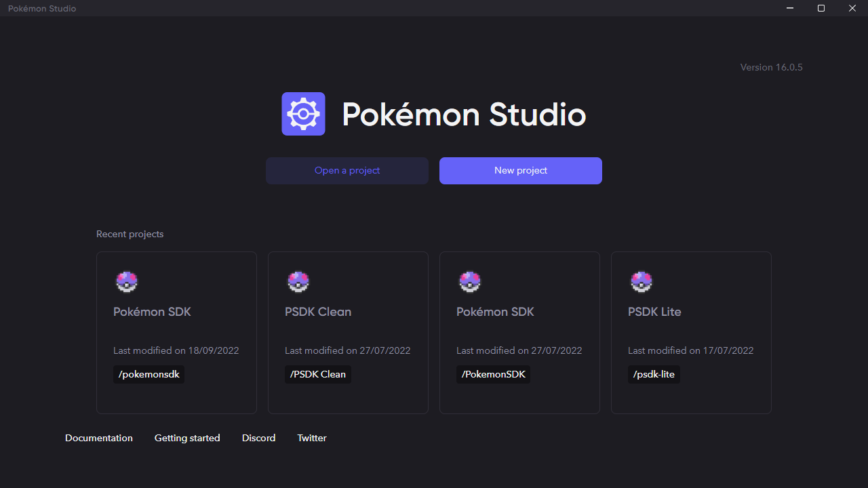The width and height of the screenshot is (868, 488).
Task: Open a project button
Action: coord(347,171)
